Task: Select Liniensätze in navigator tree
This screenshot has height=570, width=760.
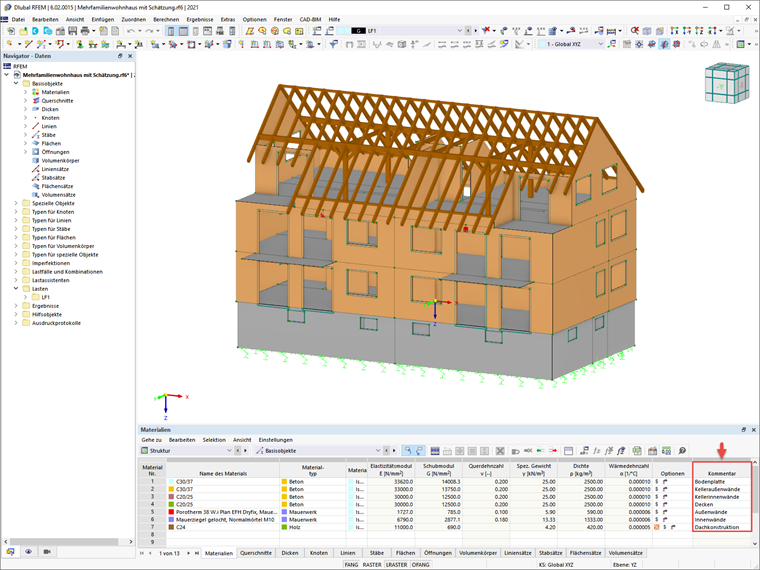Action: [55, 169]
